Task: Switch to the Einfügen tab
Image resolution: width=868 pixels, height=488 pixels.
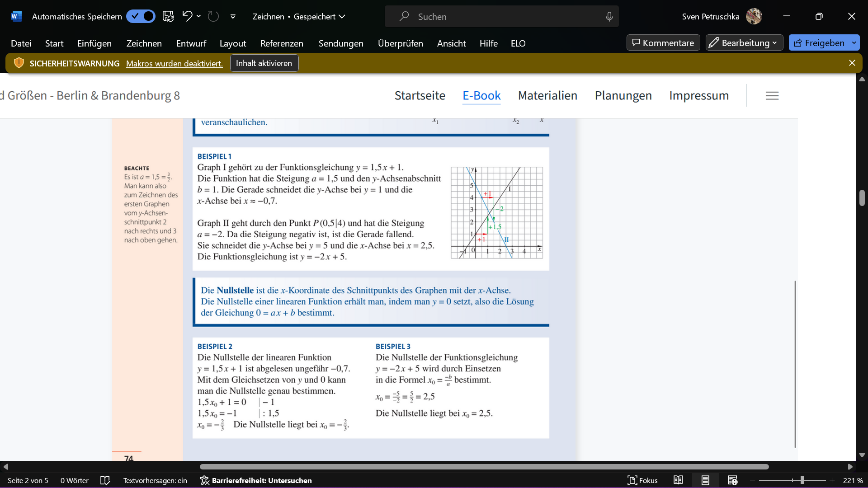Action: tap(94, 43)
